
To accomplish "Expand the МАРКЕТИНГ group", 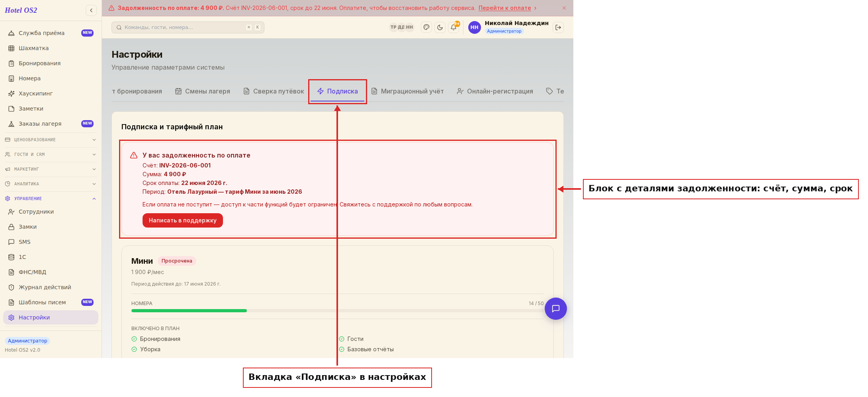I will (51, 169).
